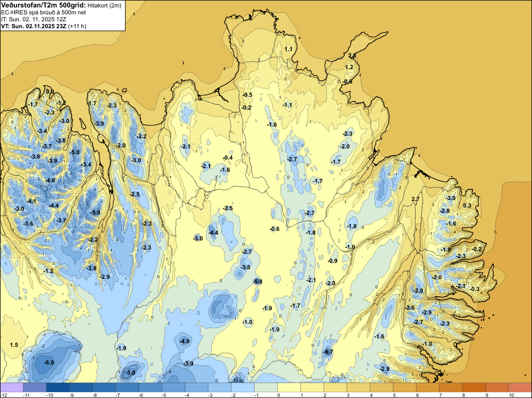Click the -0.5 temperature label
Screen dimensions: 532x398
[x=247, y=95]
